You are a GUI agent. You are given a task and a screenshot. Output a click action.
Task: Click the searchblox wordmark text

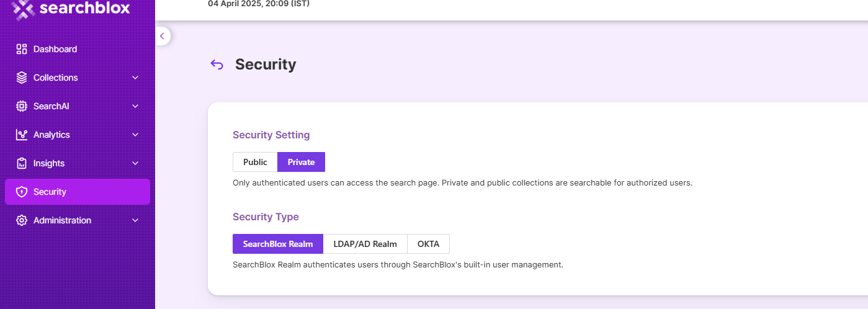[x=84, y=8]
